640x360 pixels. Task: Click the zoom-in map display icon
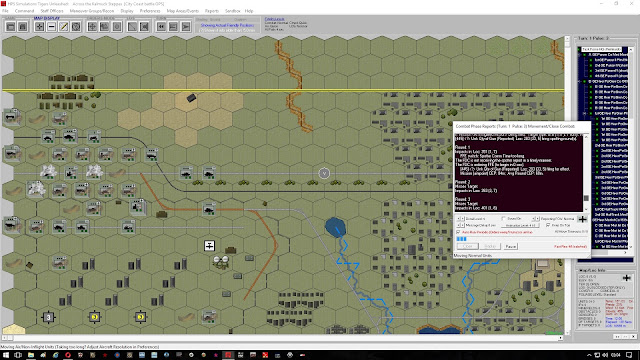tap(40, 27)
